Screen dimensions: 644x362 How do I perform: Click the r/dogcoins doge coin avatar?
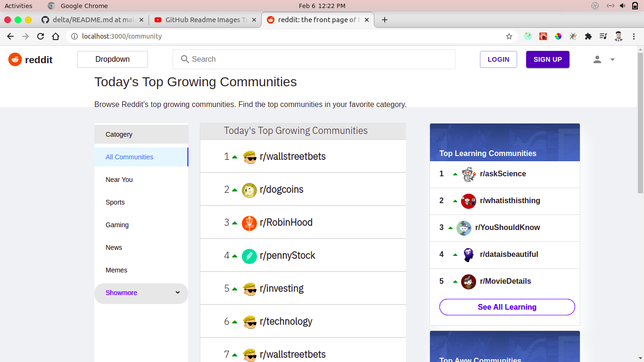(249, 190)
